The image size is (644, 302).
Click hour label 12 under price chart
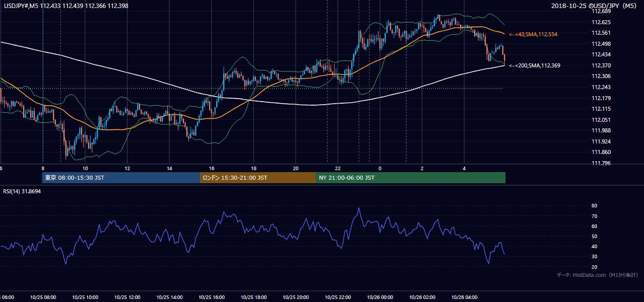(127, 168)
